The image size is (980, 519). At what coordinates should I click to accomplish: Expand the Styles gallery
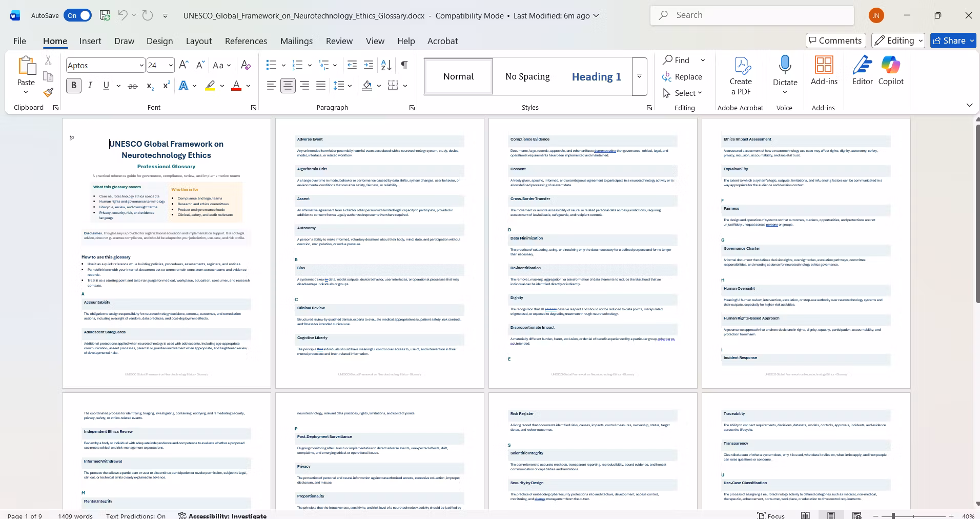639,76
